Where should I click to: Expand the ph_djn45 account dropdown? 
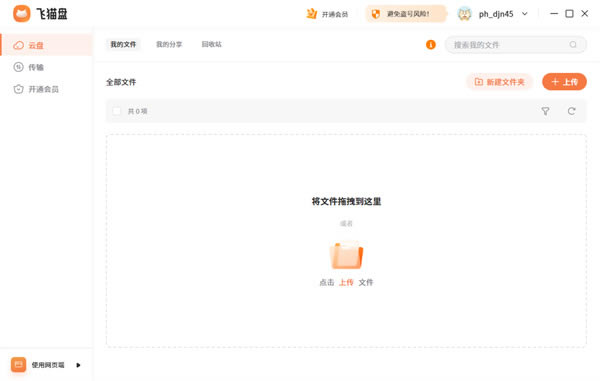coord(525,14)
